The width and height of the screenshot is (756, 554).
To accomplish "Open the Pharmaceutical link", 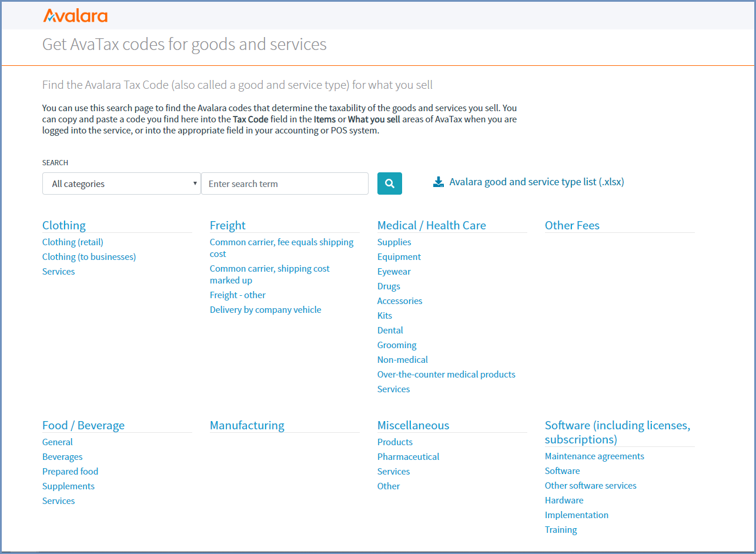I will (409, 457).
